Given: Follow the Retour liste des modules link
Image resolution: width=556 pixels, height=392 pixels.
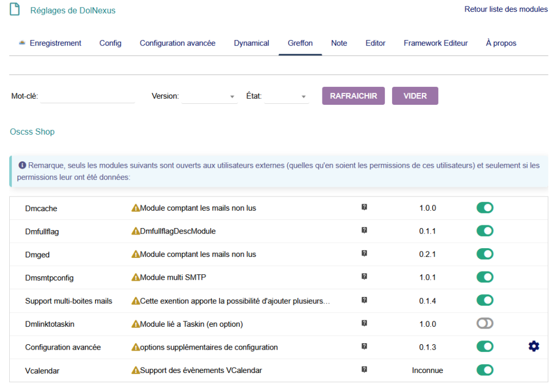Looking at the screenshot, I should pos(506,10).
